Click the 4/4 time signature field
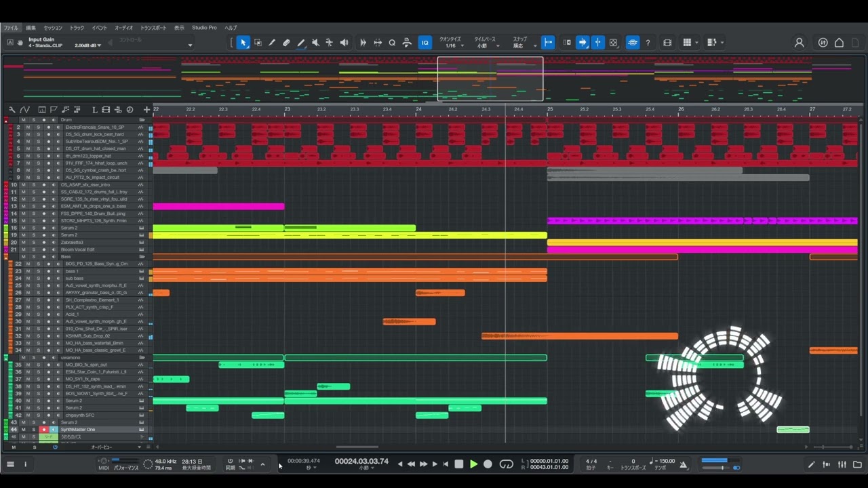 (x=591, y=462)
